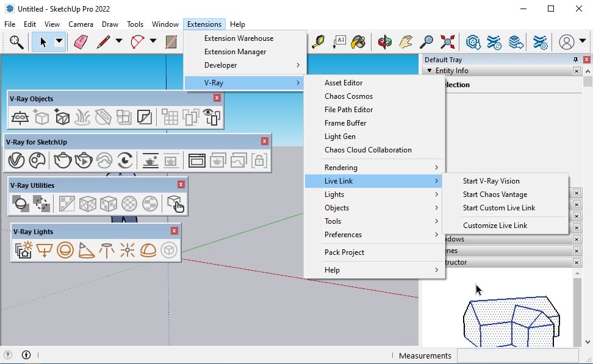Open the Window menu

point(165,24)
